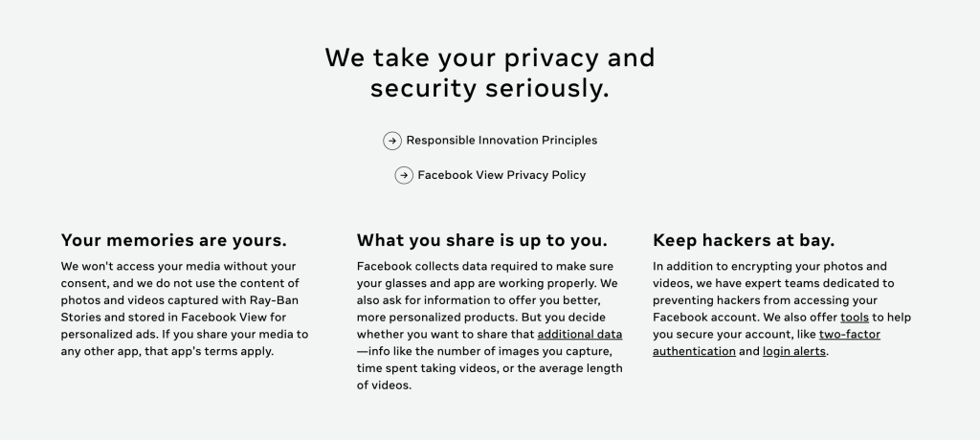The image size is (980, 440).
Task: Open the underlined "tools" link
Action: pos(855,318)
